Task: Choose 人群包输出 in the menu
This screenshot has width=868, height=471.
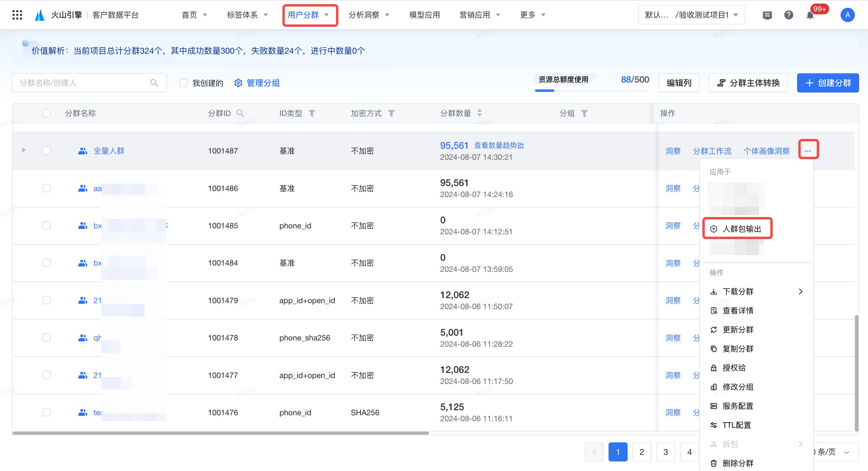Action: (x=737, y=229)
